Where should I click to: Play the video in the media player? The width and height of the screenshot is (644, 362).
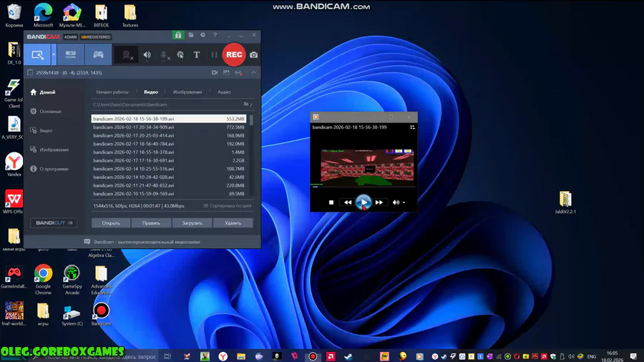pos(363,202)
